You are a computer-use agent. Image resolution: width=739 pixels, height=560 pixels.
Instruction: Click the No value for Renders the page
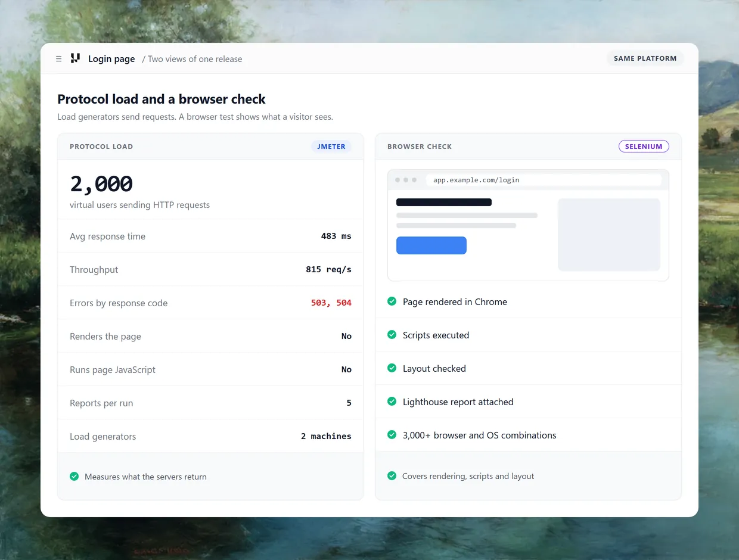coord(346,336)
